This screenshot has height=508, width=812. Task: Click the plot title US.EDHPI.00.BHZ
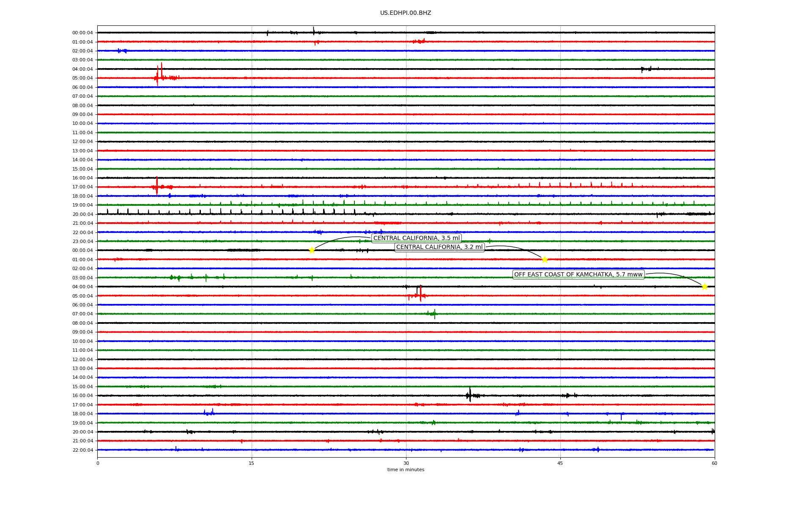[x=405, y=13]
